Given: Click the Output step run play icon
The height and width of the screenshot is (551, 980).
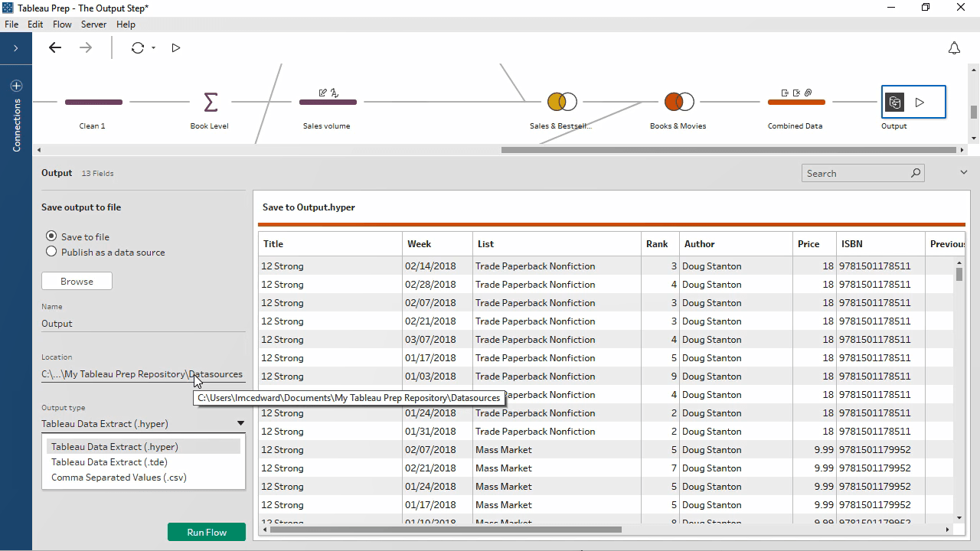Looking at the screenshot, I should [x=920, y=102].
